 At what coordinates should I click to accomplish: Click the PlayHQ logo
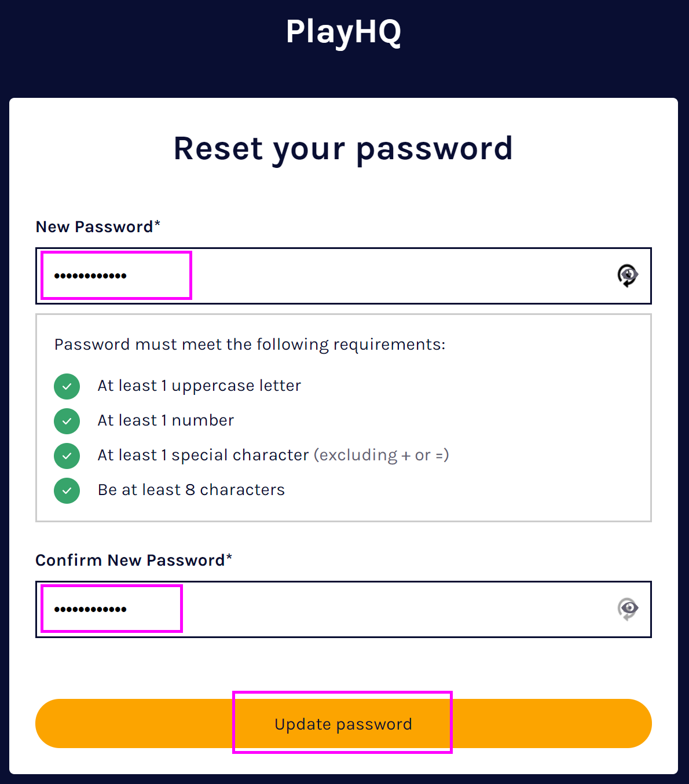pos(343,32)
